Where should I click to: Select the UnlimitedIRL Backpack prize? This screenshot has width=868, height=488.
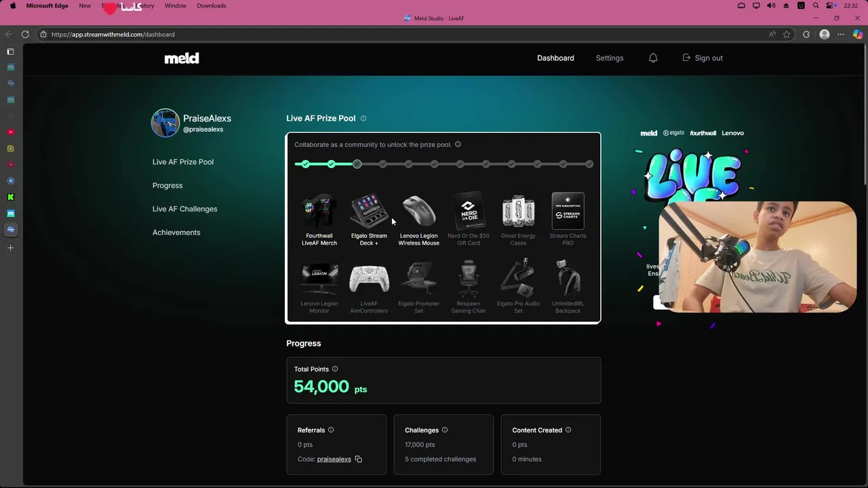pos(568,287)
